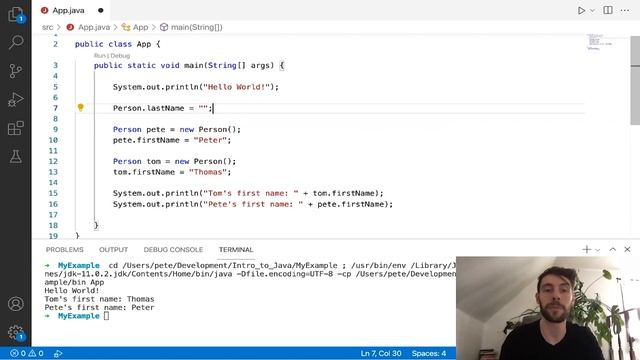Image resolution: width=640 pixels, height=360 pixels.
Task: Switch to the OUTPUT panel tab
Action: (x=113, y=249)
